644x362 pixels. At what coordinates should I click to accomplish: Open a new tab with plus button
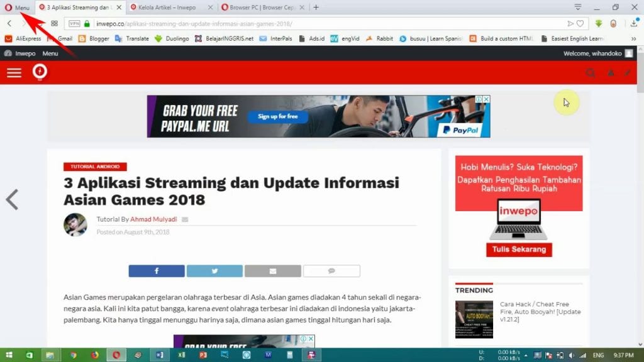tap(316, 8)
